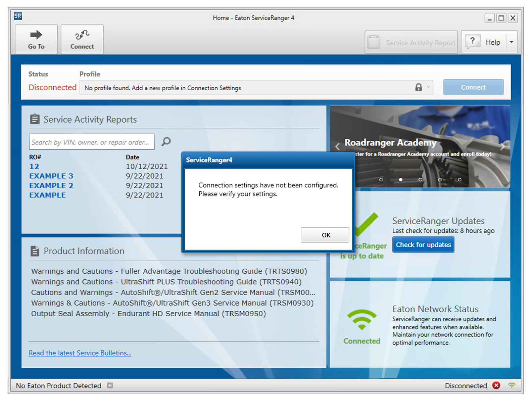The width and height of the screenshot is (532, 403).
Task: Click the Help question mark button
Action: click(483, 42)
